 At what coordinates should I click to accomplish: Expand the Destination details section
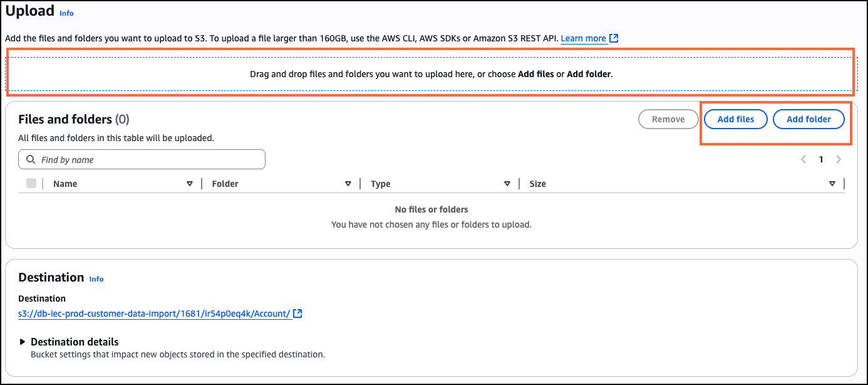(68, 342)
